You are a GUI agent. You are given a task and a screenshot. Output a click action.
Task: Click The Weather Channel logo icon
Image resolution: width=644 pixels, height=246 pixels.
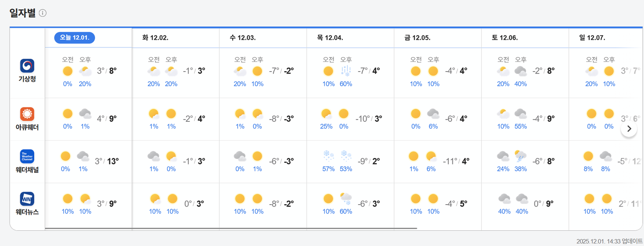(27, 156)
